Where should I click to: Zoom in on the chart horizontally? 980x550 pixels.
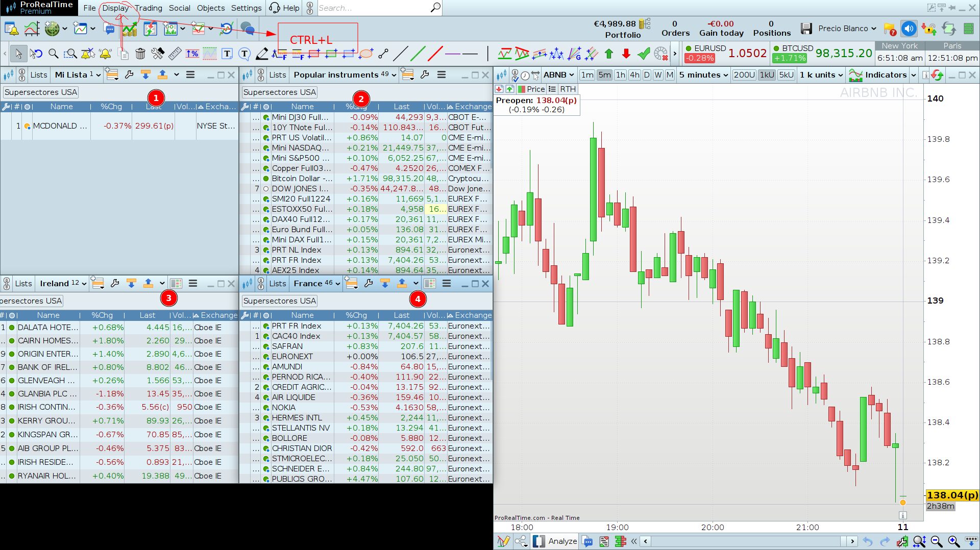point(953,541)
